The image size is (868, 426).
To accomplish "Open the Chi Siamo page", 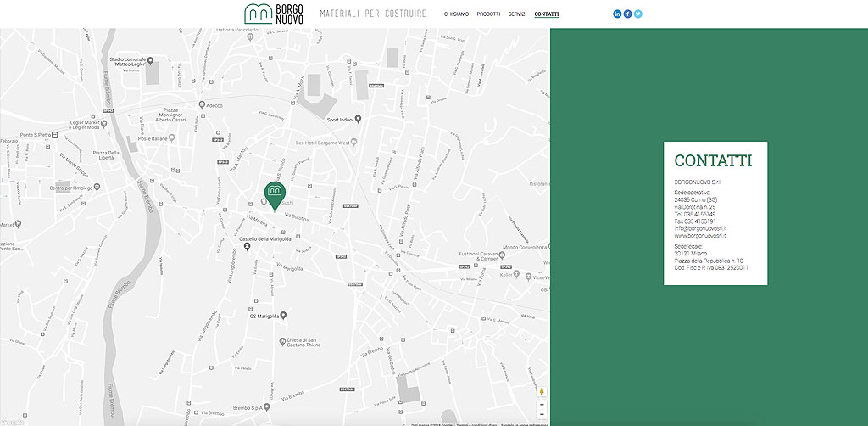I will tap(456, 14).
